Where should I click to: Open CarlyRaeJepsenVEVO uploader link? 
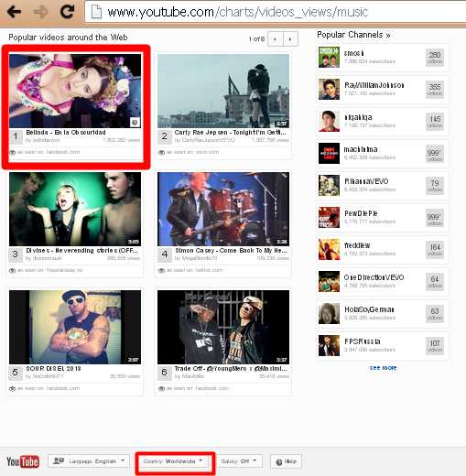point(209,140)
